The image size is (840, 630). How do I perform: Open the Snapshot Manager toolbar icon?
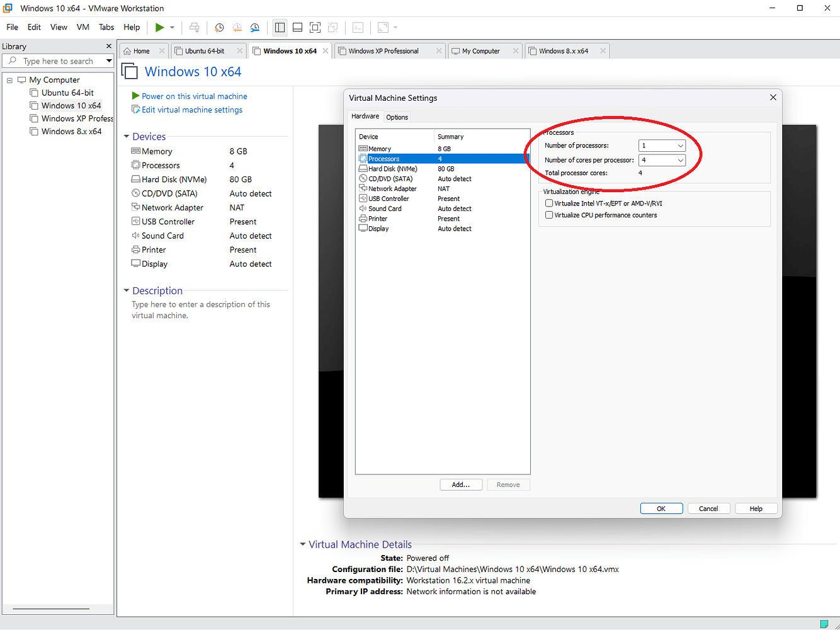[x=255, y=27]
